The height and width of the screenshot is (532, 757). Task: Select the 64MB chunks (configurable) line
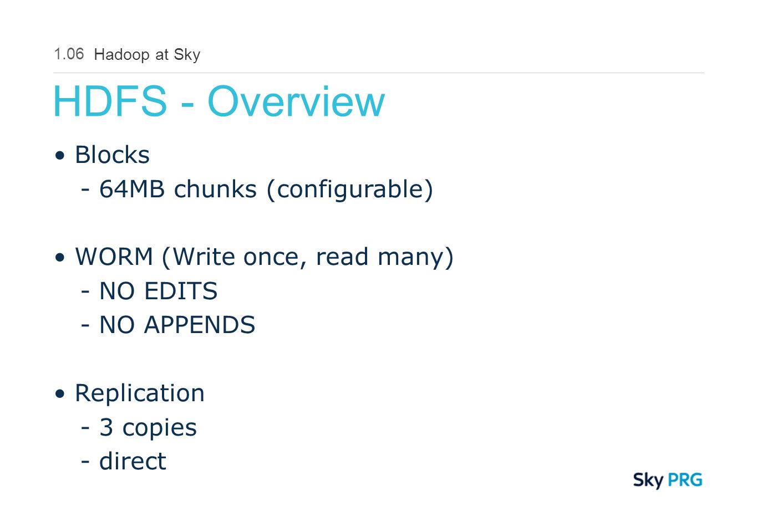click(257, 189)
